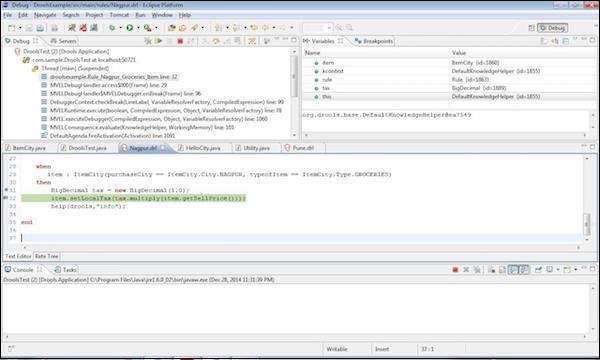Click the Save icon in main toolbar
This screenshot has height=360, width=600.
pyautogui.click(x=29, y=28)
